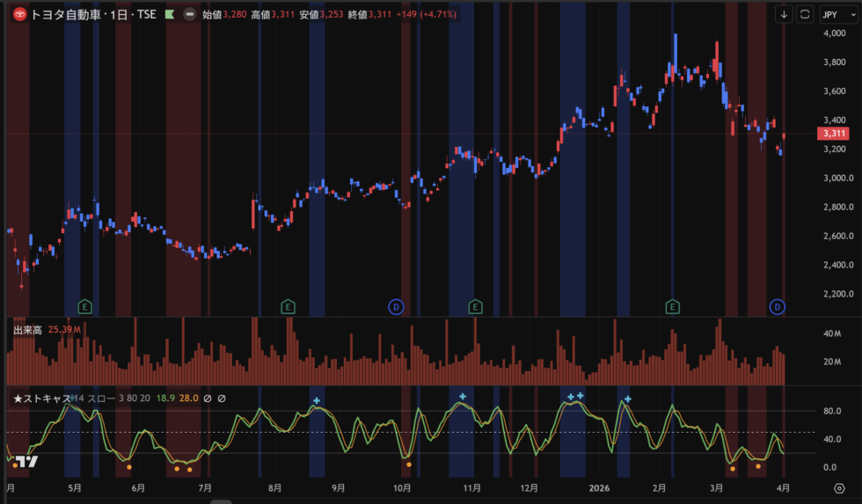Screen dimensions: 862x504
Task: Click the 2026 label on time axis
Action: tap(600, 487)
